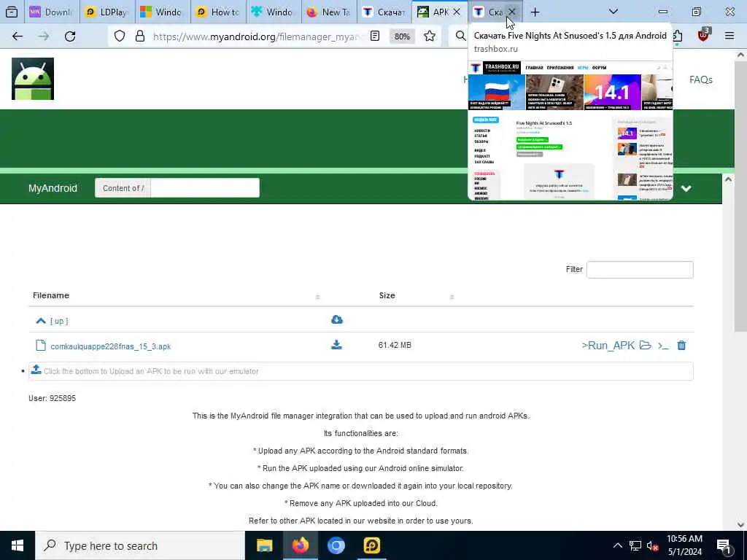Switch to the Downl tab
Image resolution: width=747 pixels, height=560 pixels.
tap(52, 12)
